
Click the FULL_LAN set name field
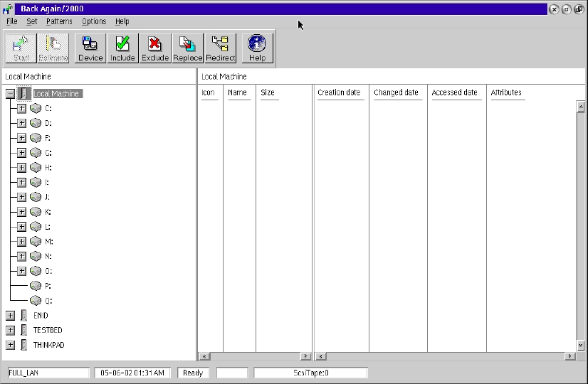pyautogui.click(x=48, y=373)
